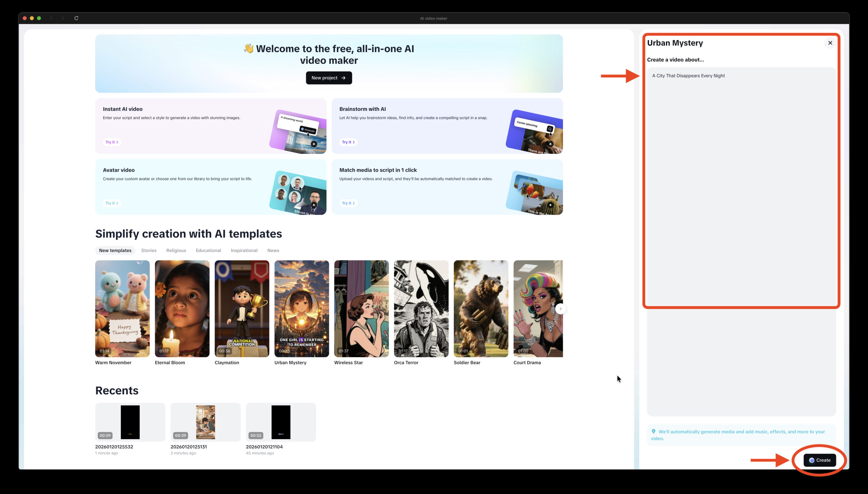
Task: Click Try it under Avatar video
Action: [112, 203]
